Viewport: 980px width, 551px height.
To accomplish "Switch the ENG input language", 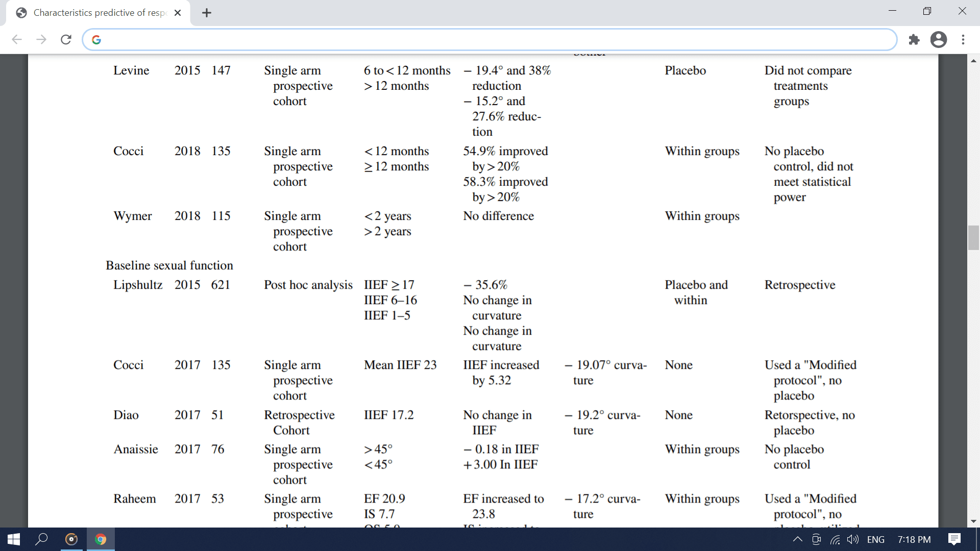I will pos(876,540).
